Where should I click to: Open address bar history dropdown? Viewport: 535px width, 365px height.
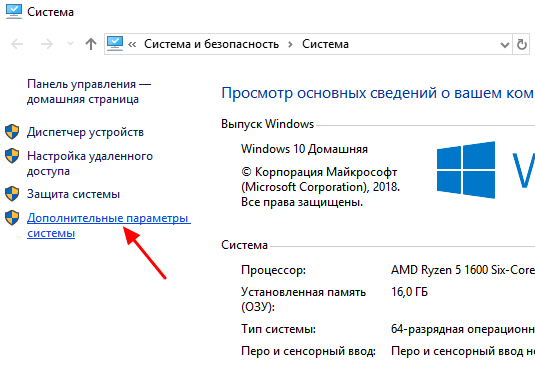(505, 45)
